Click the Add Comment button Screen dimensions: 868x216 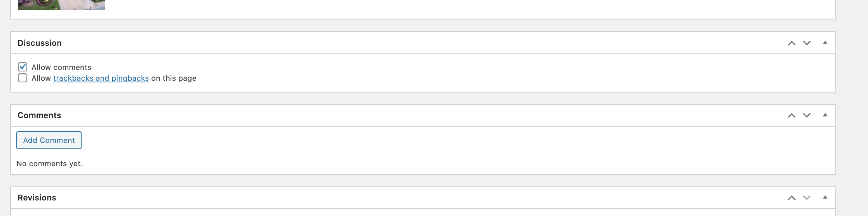(49, 140)
